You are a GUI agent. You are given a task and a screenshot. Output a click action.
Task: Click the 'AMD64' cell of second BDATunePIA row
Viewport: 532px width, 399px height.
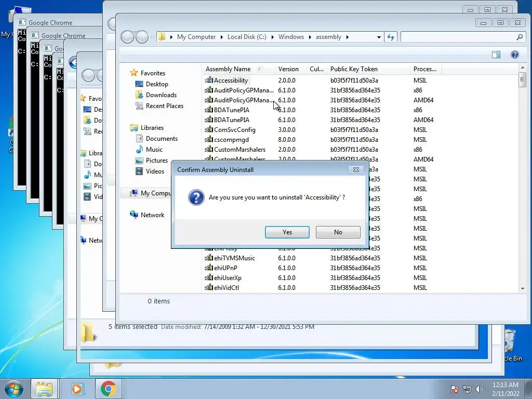(x=423, y=120)
